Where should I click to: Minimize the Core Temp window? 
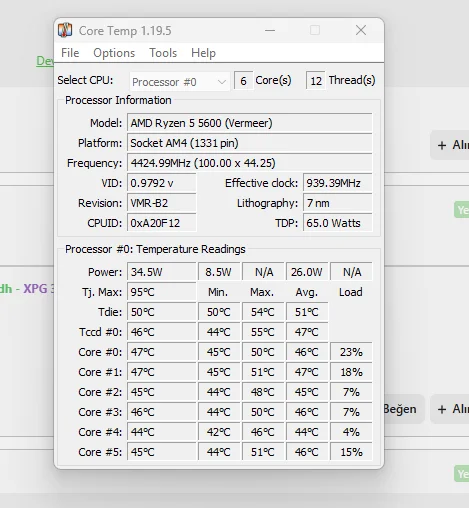270,30
